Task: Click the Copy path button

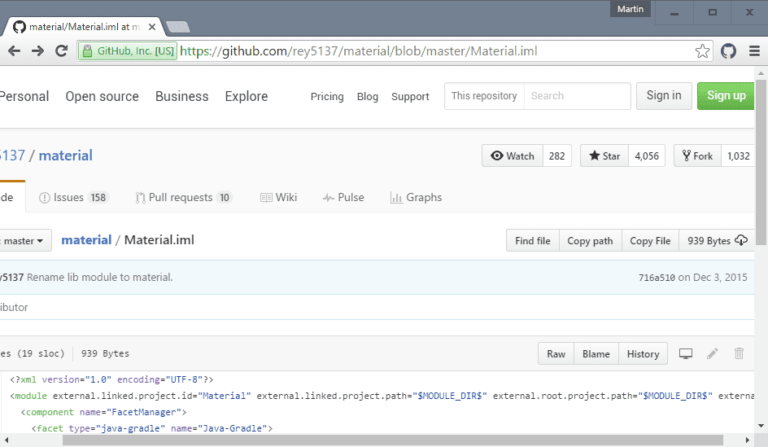Action: 590,241
